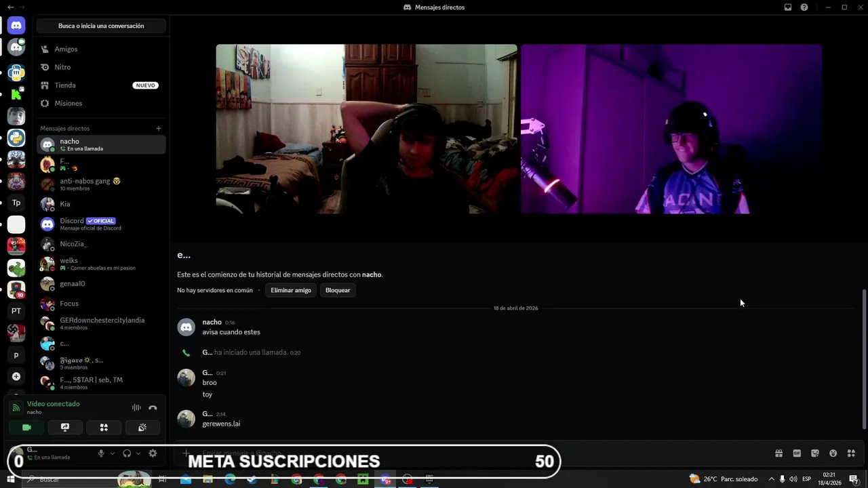Image resolution: width=868 pixels, height=488 pixels.
Task: Click the Eliminar amigo button
Action: point(291,290)
